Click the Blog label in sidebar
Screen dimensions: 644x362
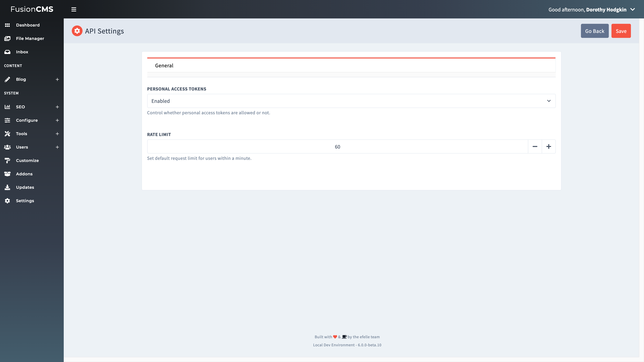pos(21,79)
